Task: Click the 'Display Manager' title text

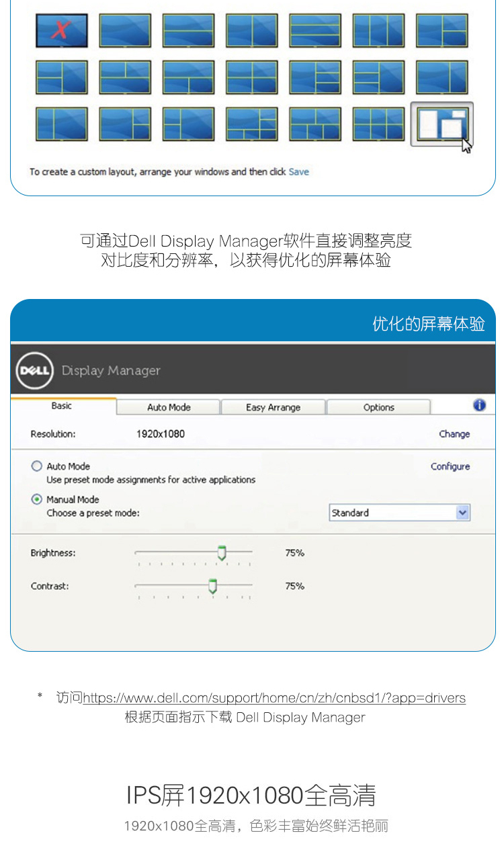Action: [111, 371]
